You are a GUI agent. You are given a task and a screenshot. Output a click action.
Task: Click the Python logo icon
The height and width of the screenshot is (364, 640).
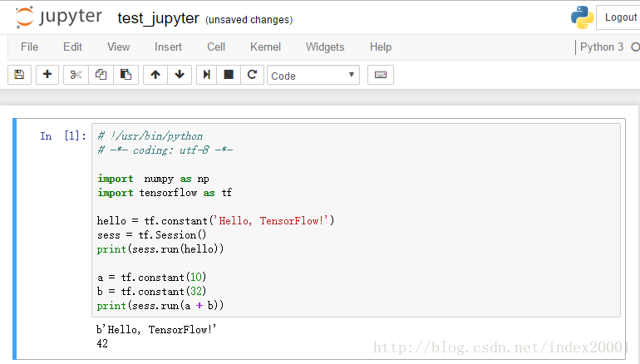coord(582,17)
